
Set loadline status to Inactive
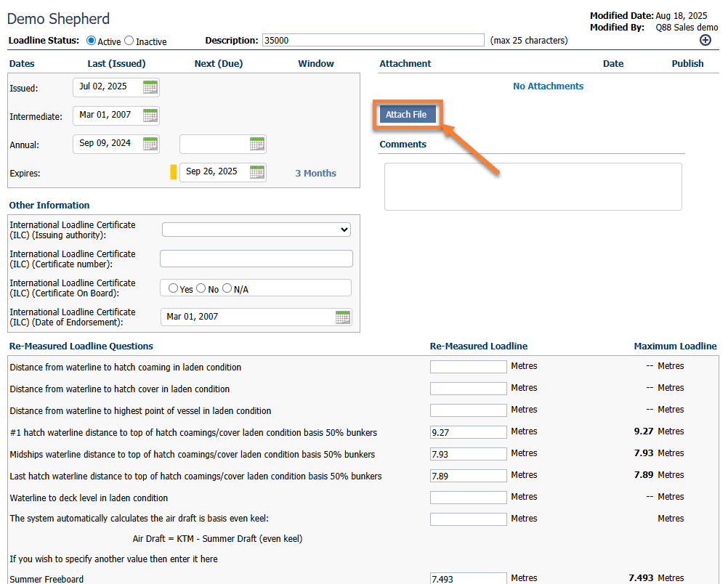click(x=129, y=41)
